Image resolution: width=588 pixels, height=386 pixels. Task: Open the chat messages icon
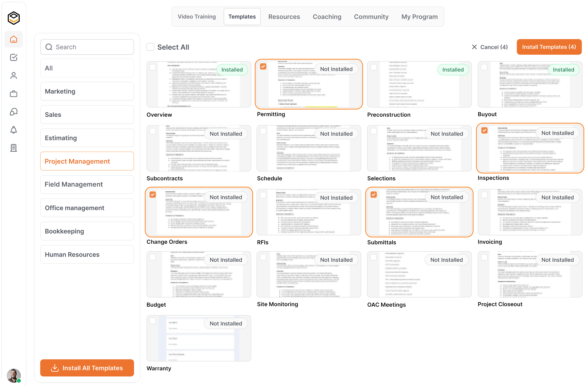14,112
